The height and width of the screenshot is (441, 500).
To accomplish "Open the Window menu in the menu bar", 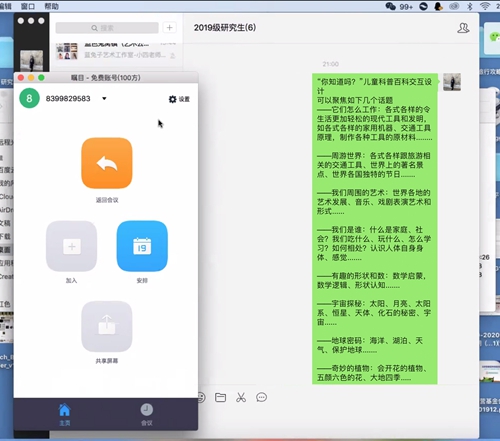I will tap(28, 6).
